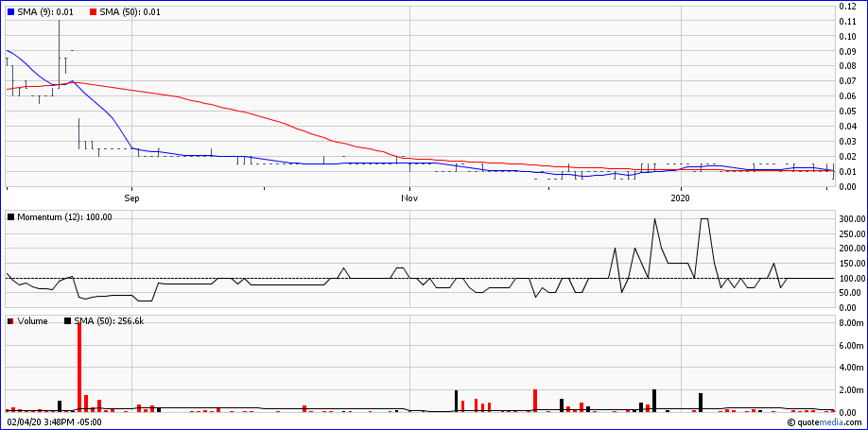Click the Nov date axis label
The height and width of the screenshot is (430, 868).
(409, 198)
